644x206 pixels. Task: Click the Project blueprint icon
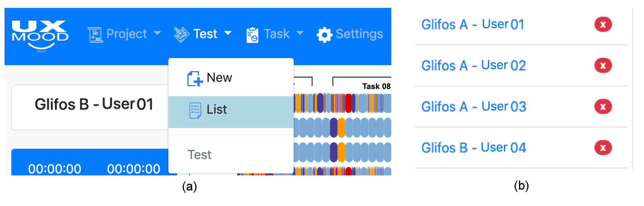pyautogui.click(x=95, y=35)
